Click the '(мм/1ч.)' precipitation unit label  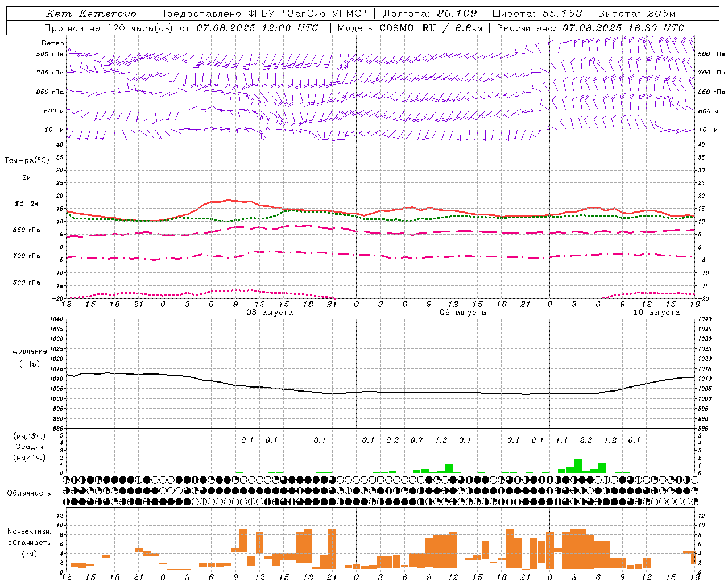[x=29, y=458]
